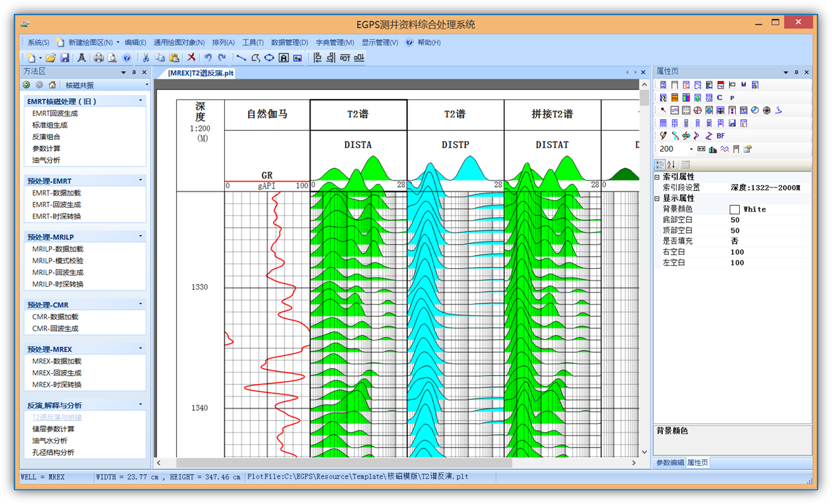The height and width of the screenshot is (504, 832).
Task: Open MRILP-模式校验 method
Action: coord(58,261)
